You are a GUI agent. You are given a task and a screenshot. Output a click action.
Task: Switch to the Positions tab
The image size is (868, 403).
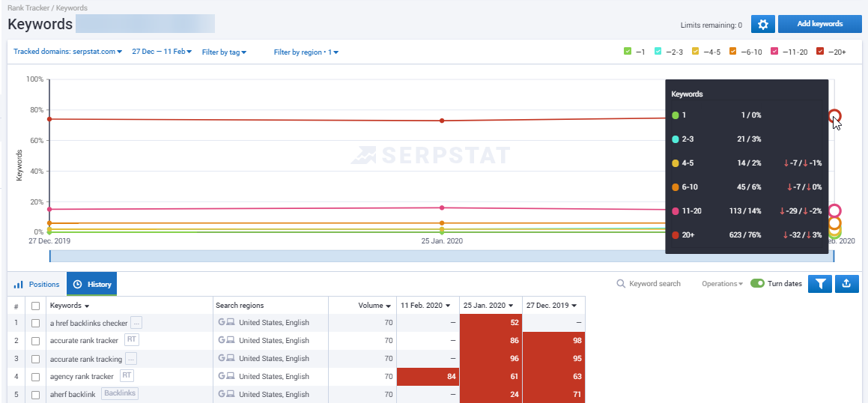pos(37,284)
